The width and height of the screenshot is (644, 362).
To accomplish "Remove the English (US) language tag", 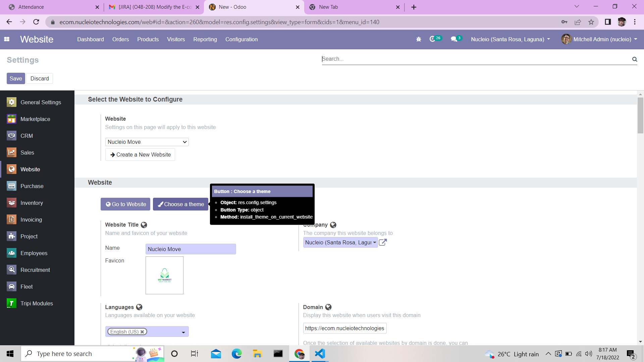I will click(x=142, y=332).
